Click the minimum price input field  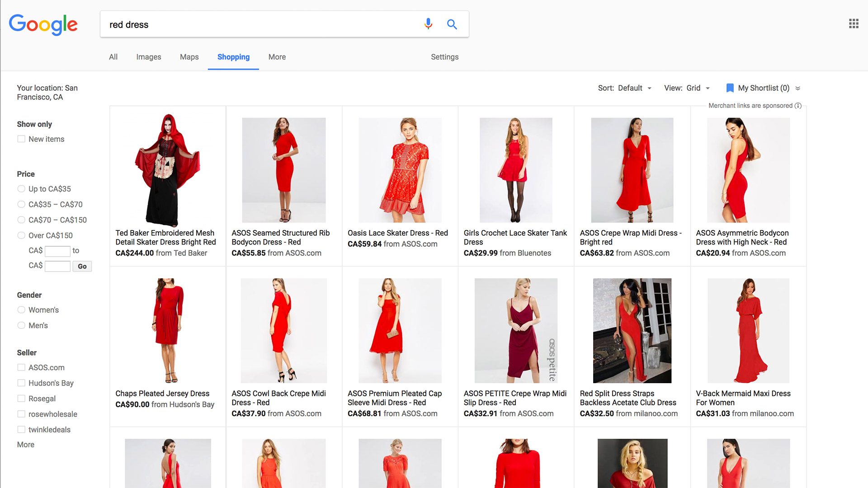tap(57, 251)
